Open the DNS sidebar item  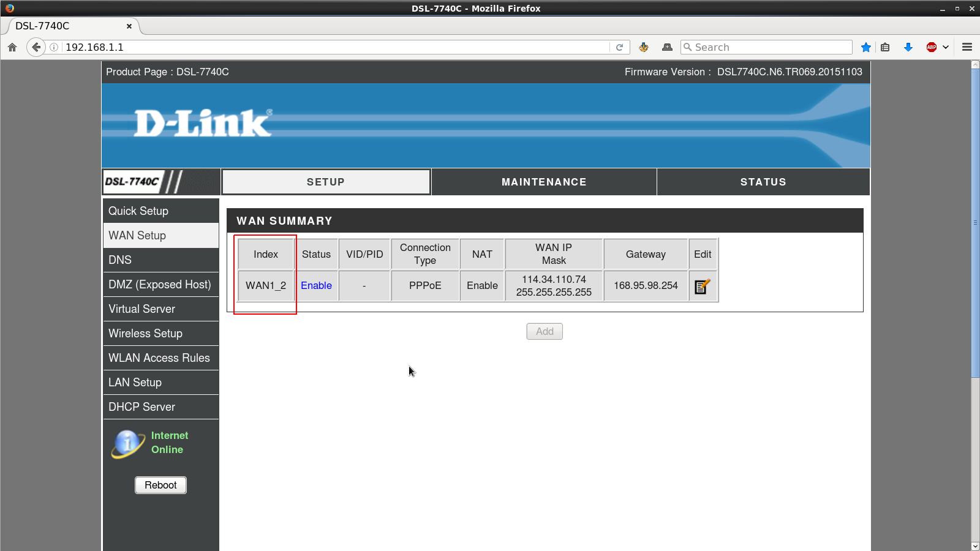tap(160, 260)
